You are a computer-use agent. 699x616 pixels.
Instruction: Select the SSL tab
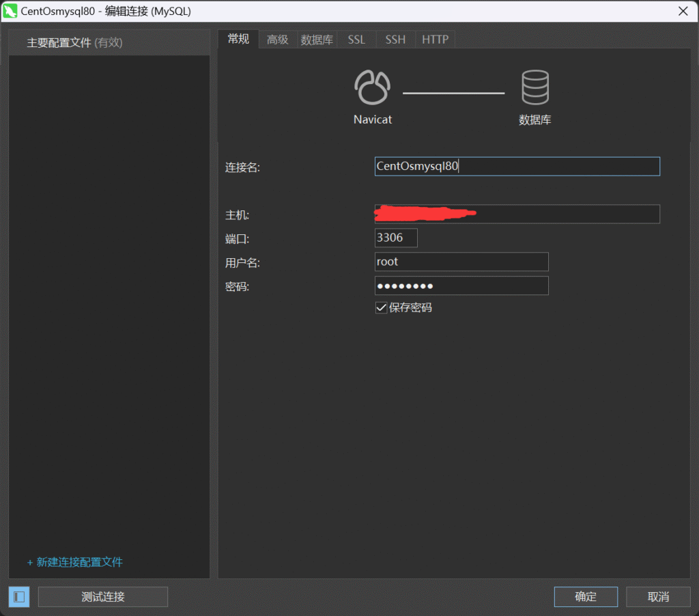(x=356, y=40)
